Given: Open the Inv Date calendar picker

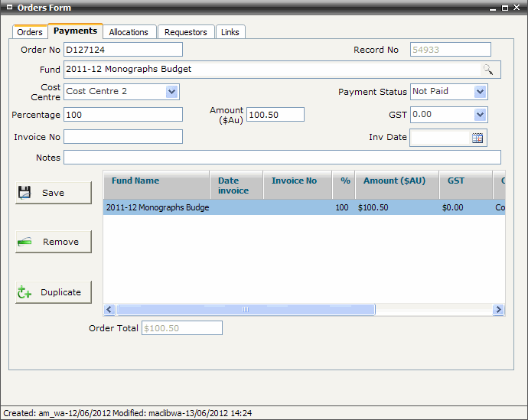Looking at the screenshot, I should coord(477,138).
